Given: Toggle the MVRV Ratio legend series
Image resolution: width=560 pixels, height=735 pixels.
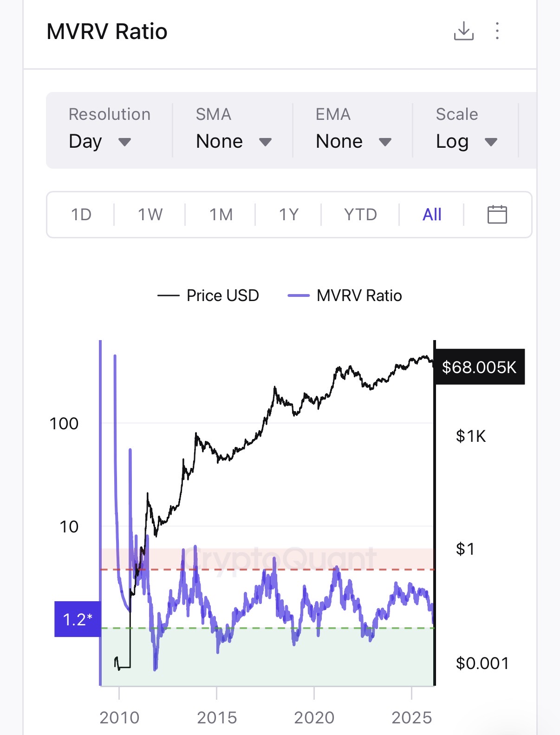Looking at the screenshot, I should (359, 295).
